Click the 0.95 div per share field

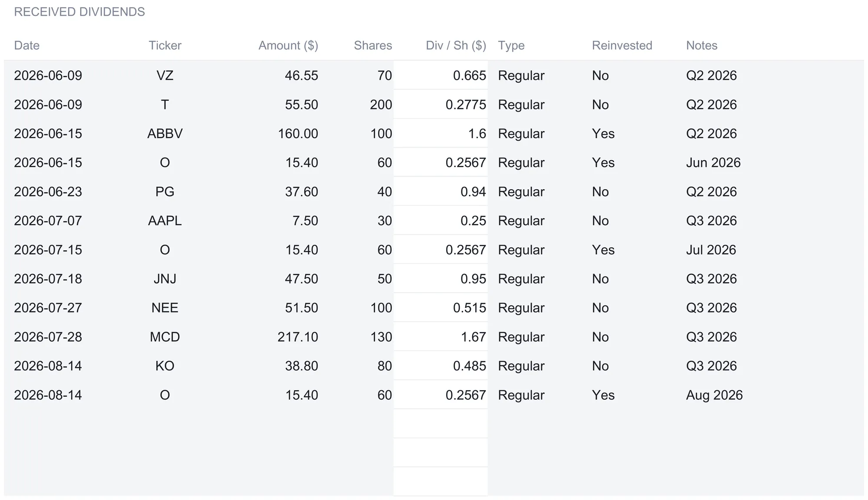tap(441, 279)
